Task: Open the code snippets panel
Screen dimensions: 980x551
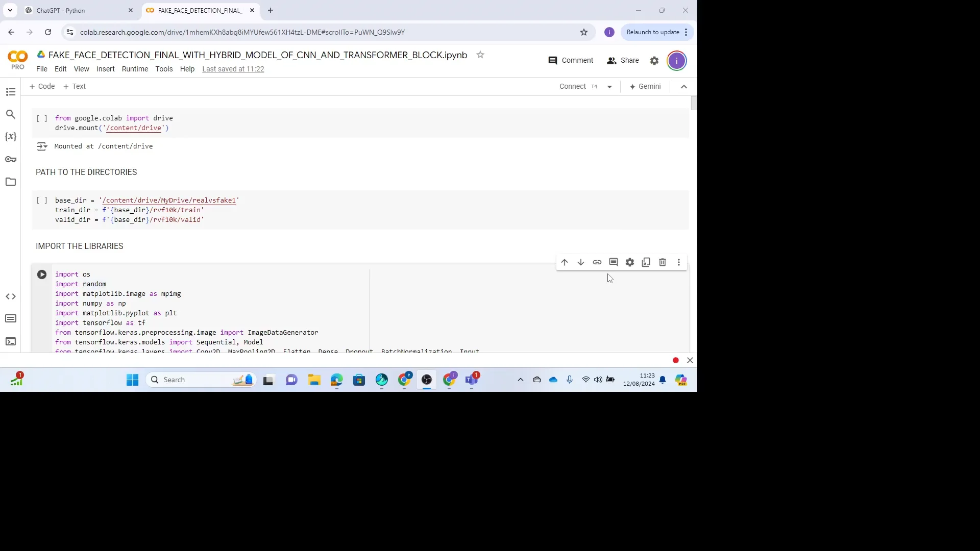Action: click(11, 296)
